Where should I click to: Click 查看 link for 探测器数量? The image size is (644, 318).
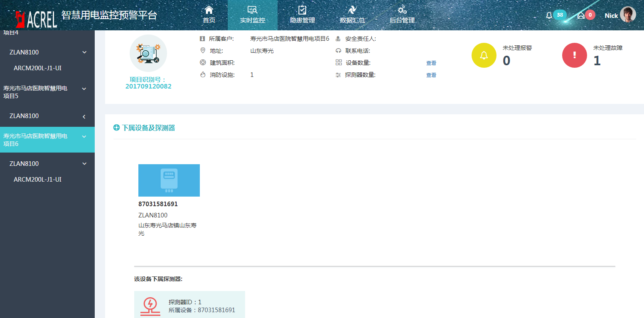point(431,75)
